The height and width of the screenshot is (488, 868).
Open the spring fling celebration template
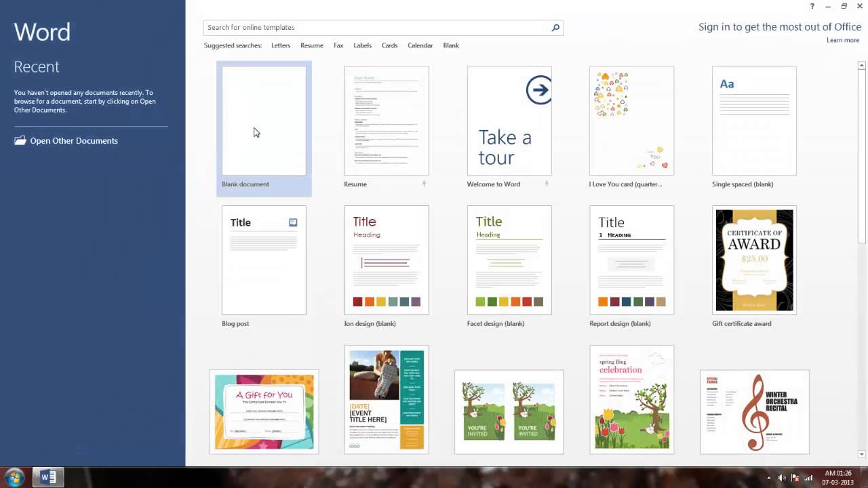tap(632, 400)
